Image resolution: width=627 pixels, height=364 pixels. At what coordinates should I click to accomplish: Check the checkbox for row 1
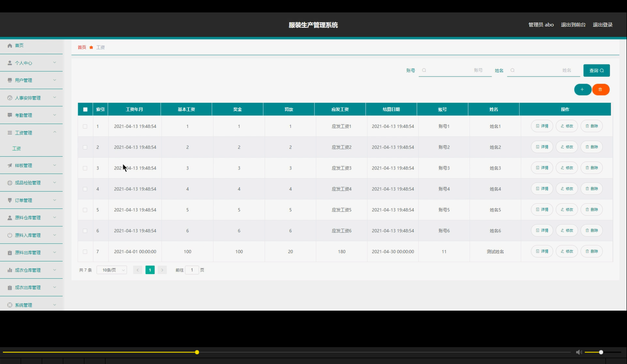tap(85, 127)
